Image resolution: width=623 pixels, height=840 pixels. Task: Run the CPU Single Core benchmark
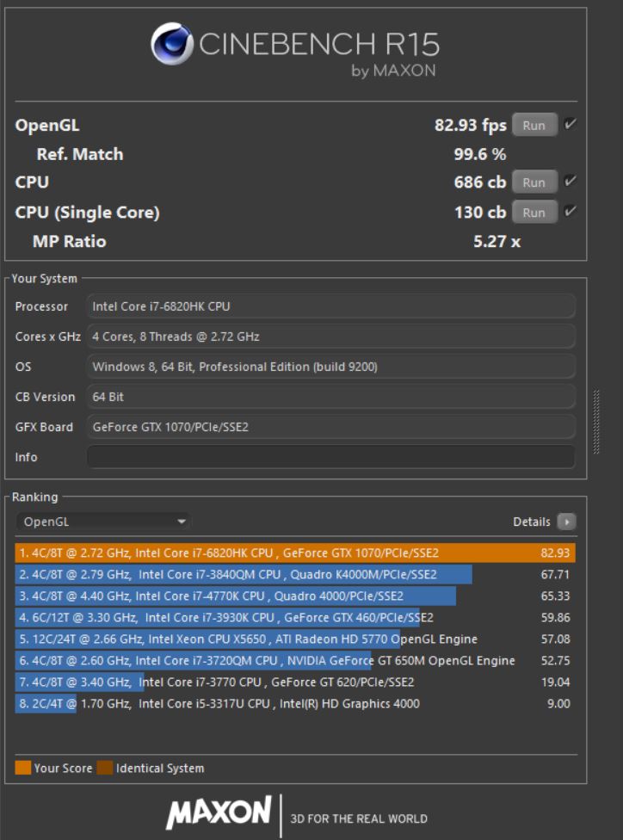(x=534, y=212)
